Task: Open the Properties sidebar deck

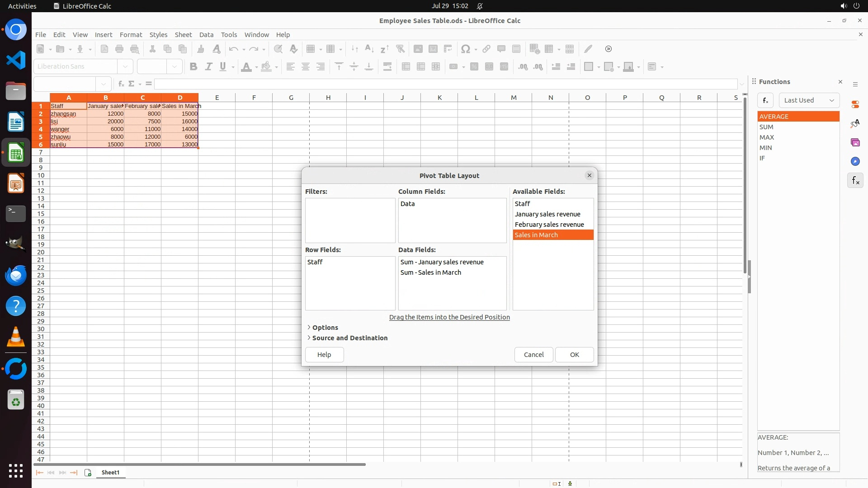Action: pos(855,104)
